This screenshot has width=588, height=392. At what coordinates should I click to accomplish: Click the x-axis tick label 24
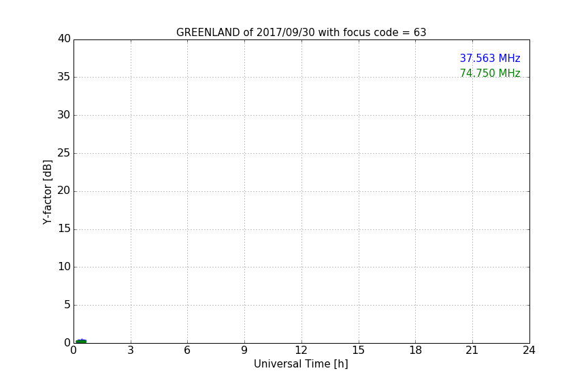[x=529, y=350]
